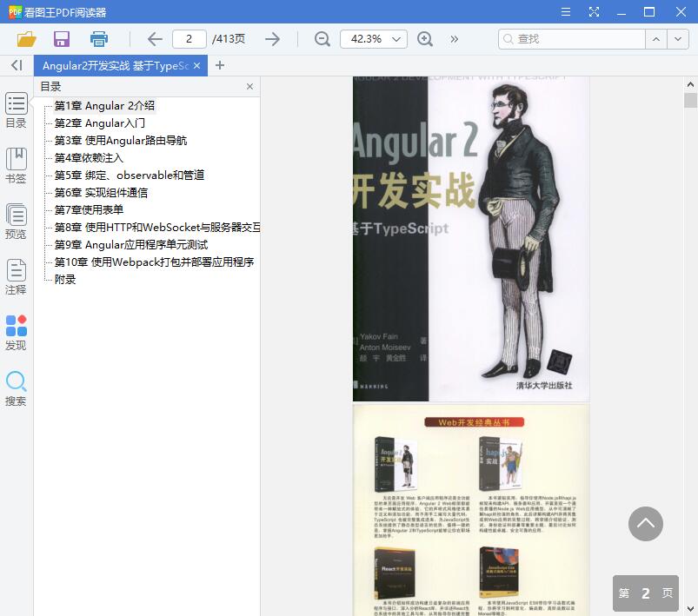Select the Angular2开发实战 document tab

point(113,65)
